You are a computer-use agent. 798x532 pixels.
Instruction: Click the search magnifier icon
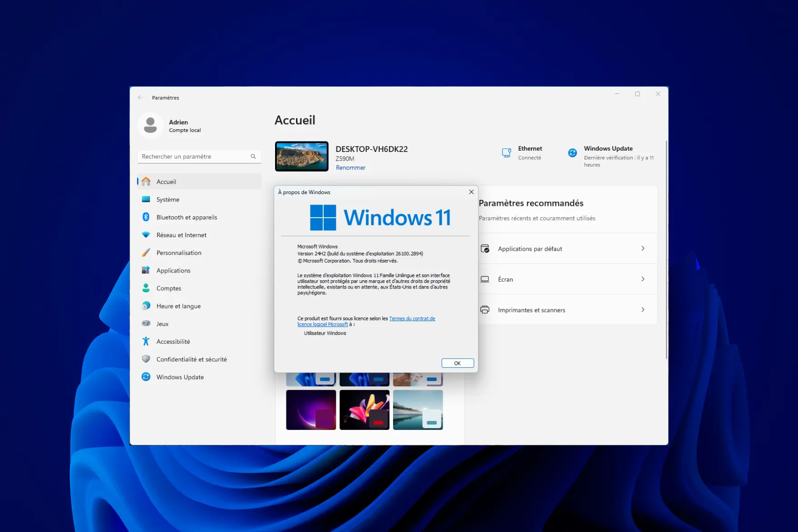coord(253,156)
